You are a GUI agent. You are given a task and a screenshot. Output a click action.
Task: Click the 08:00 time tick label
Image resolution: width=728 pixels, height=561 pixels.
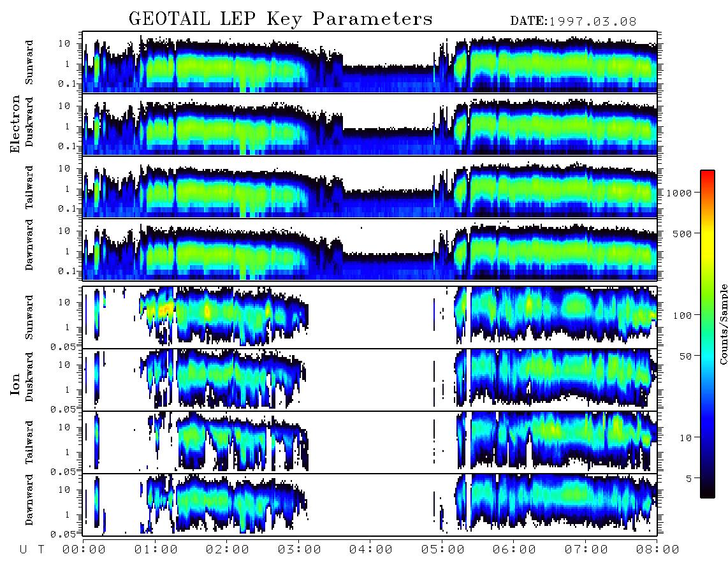(658, 550)
